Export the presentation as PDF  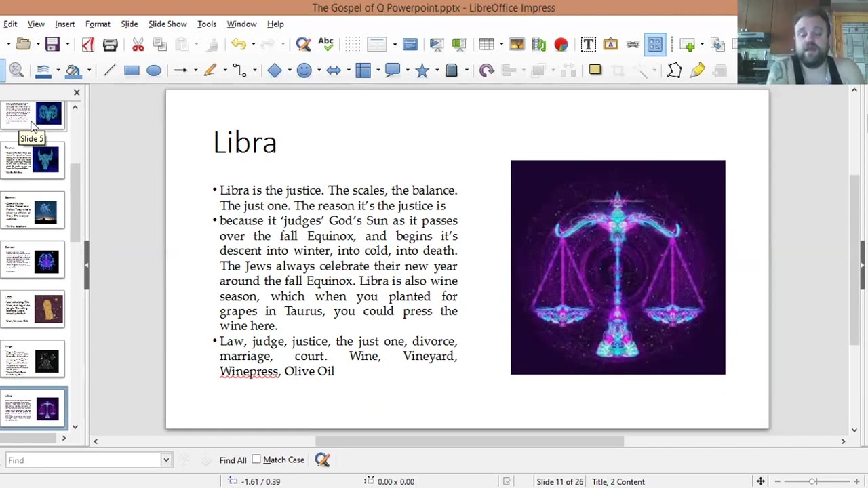[x=88, y=45]
